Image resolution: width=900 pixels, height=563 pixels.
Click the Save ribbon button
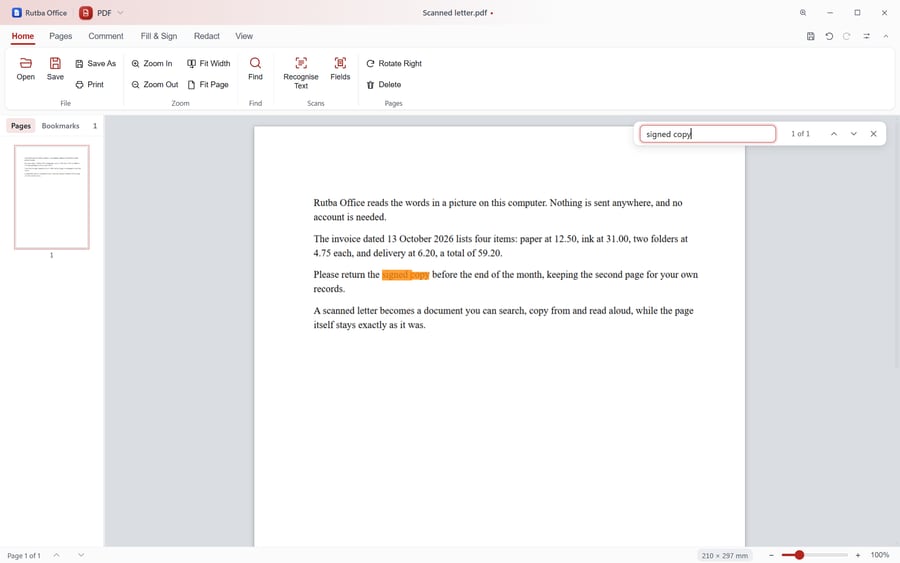(55, 69)
